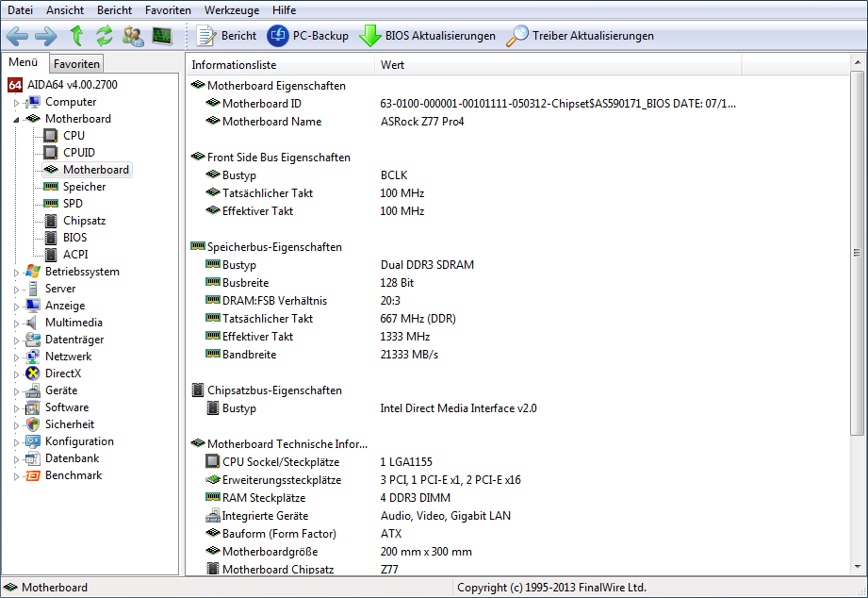Screen dimensions: 868x598
Task: Click the Betriebssystem Windows flag icon
Action: click(x=33, y=272)
